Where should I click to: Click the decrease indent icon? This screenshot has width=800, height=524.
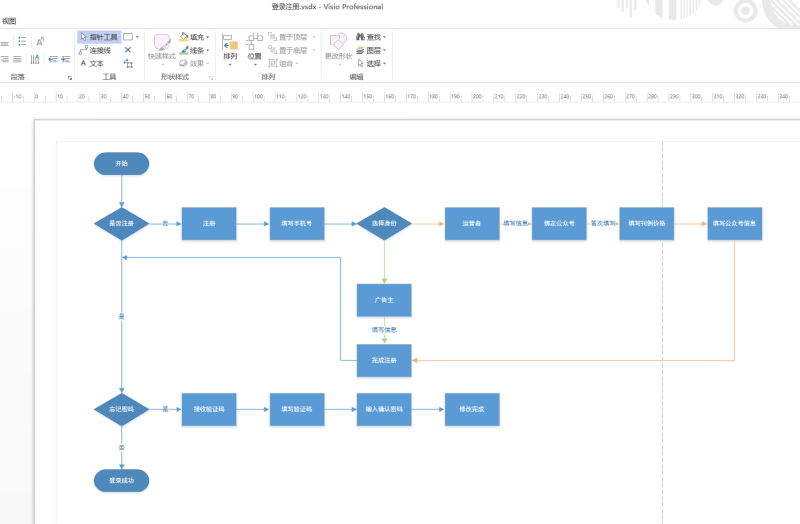52,59
